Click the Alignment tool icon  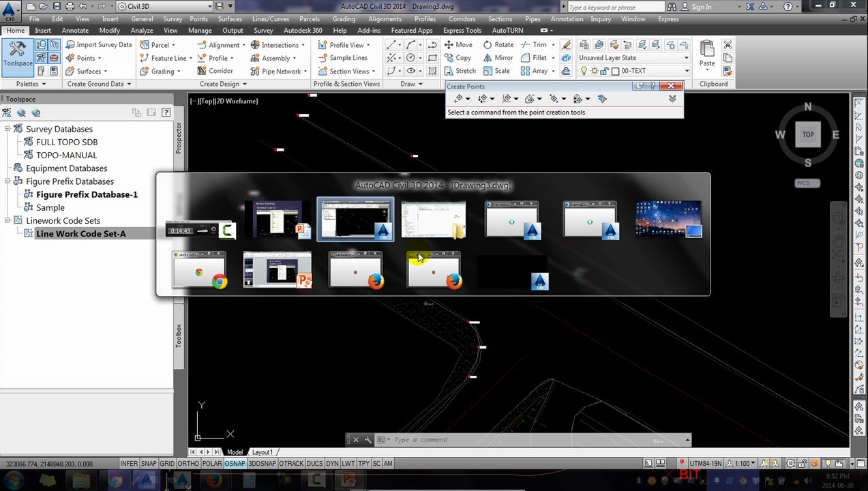point(201,45)
